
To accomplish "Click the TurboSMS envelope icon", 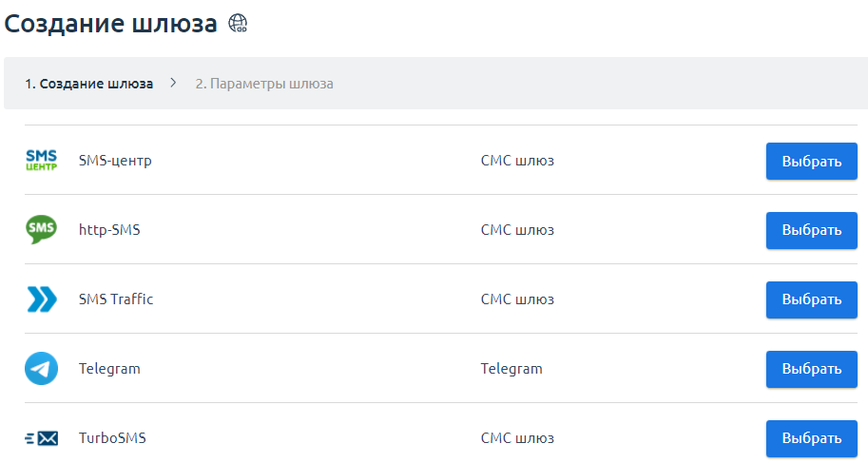I will (x=41, y=438).
